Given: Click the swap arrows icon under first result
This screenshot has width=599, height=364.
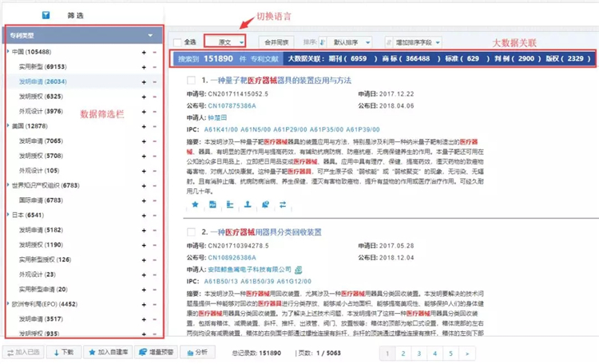Looking at the screenshot, I should click(x=283, y=204).
